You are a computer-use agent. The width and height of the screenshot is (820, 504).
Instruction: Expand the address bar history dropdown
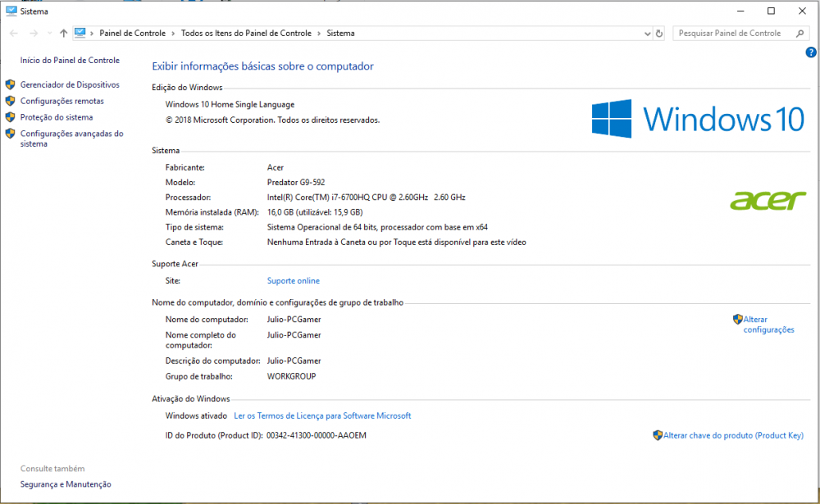646,34
